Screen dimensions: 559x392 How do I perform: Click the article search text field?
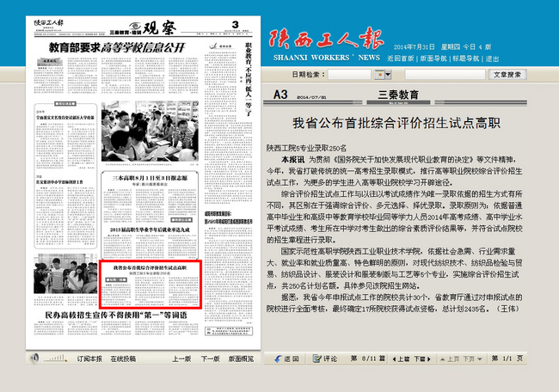(439, 75)
